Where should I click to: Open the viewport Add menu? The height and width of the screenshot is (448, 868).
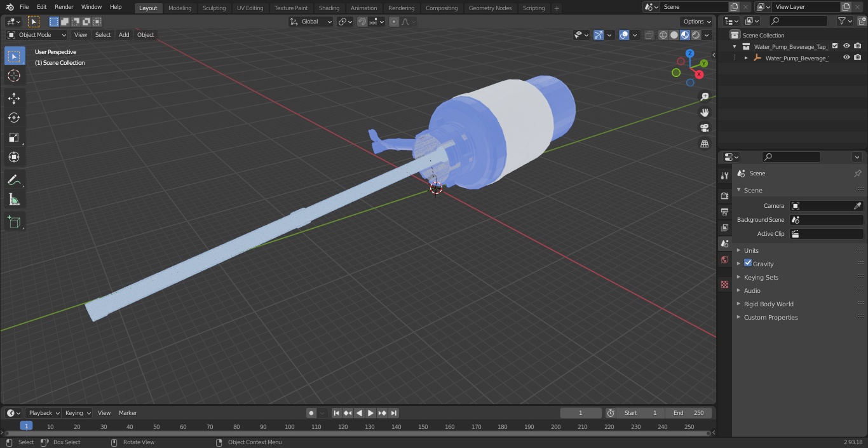tap(124, 35)
